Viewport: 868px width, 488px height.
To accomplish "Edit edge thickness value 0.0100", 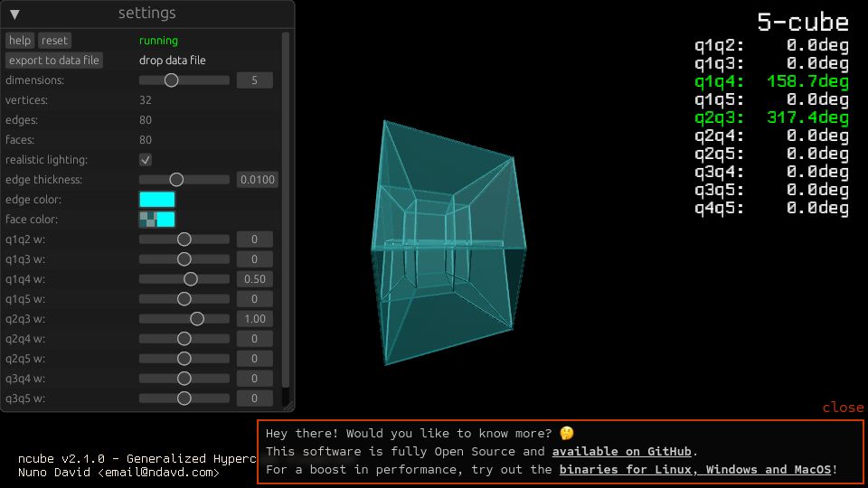I will (x=258, y=180).
